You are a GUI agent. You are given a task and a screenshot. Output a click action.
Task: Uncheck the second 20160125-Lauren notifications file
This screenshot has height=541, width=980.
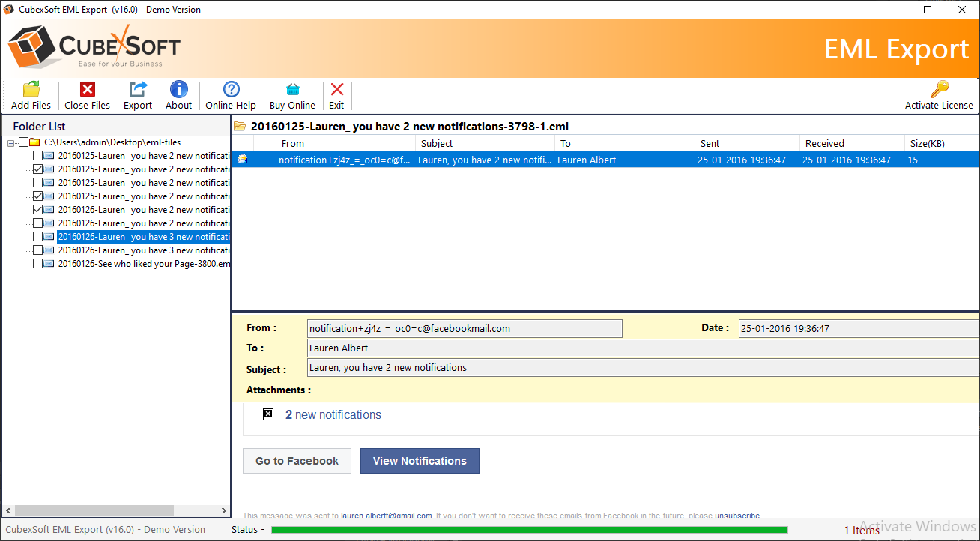[37, 169]
